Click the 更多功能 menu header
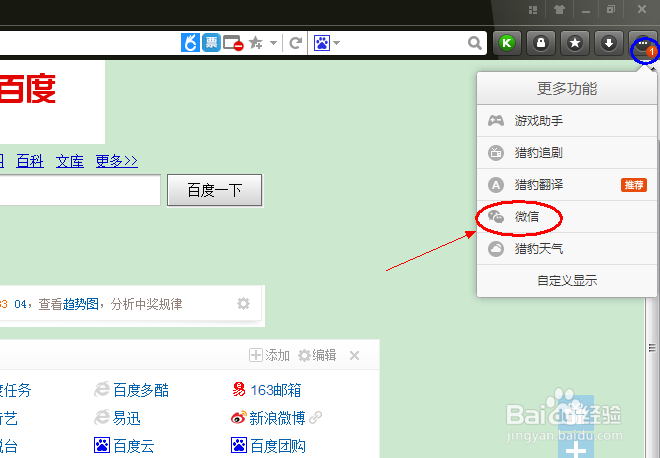 (x=567, y=88)
